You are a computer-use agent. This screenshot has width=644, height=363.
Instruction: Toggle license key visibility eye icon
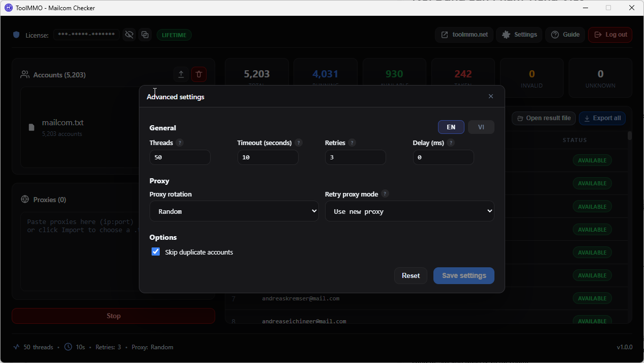pyautogui.click(x=129, y=35)
